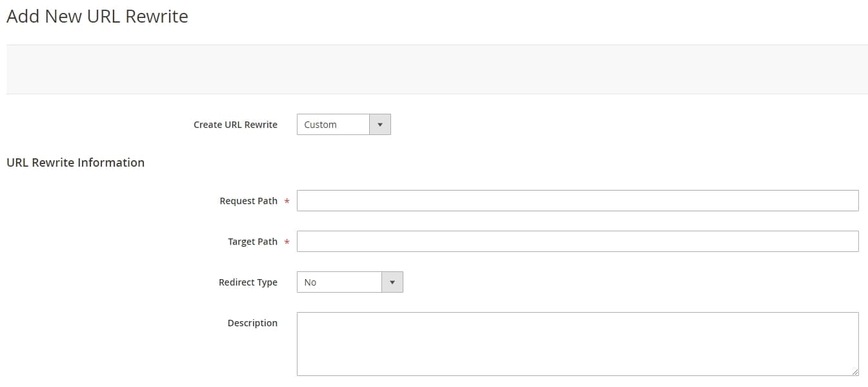Click inside the Description textarea

(x=577, y=344)
